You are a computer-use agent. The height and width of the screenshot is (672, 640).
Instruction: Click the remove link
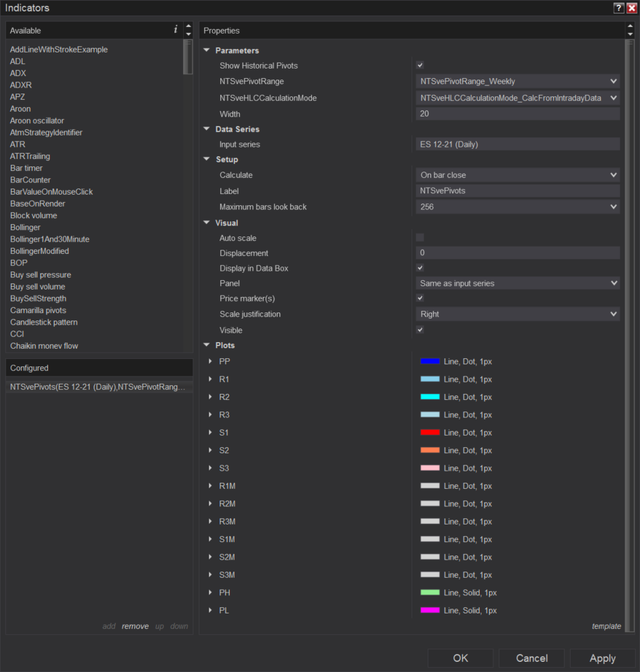(135, 626)
